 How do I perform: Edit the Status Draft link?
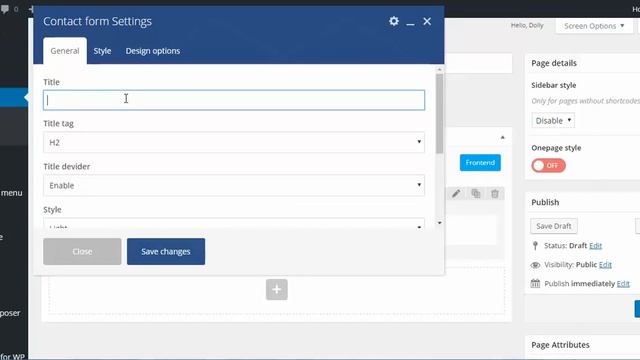click(596, 246)
